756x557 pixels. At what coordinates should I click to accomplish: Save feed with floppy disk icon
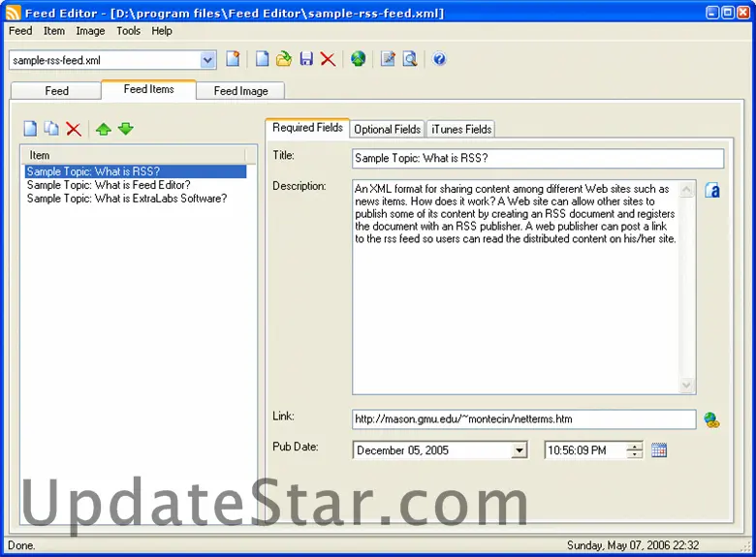coord(306,59)
